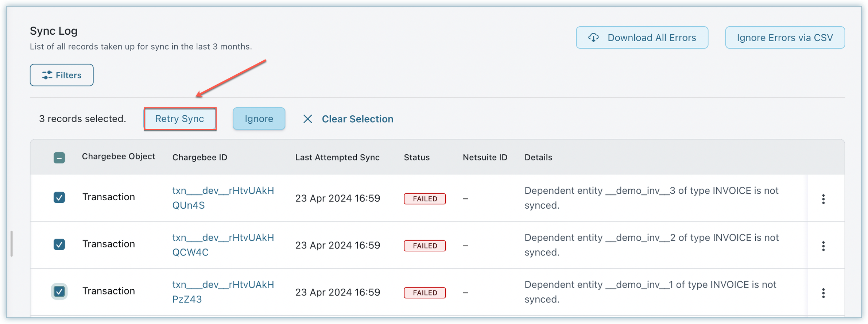This screenshot has width=868, height=324.
Task: Click the Retry Sync button
Action: [180, 119]
